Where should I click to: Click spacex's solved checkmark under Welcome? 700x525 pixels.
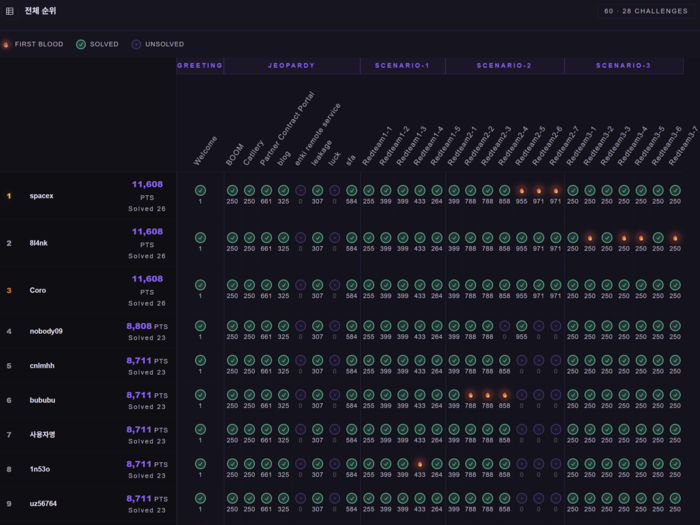[200, 190]
